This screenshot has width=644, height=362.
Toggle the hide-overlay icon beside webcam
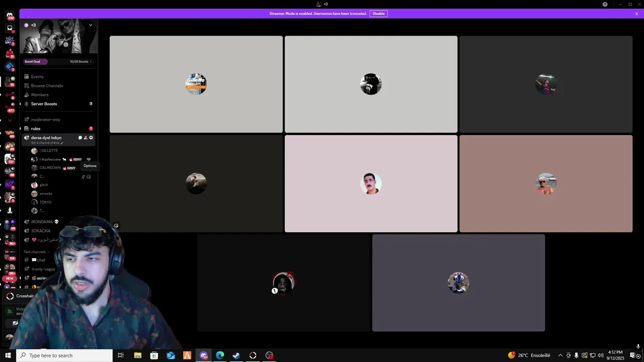116,226
